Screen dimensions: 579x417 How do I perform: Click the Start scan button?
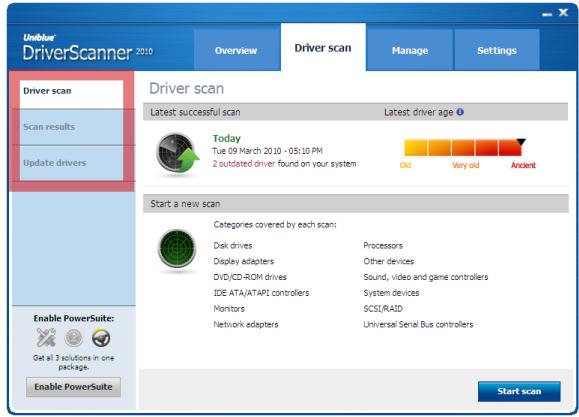519,391
